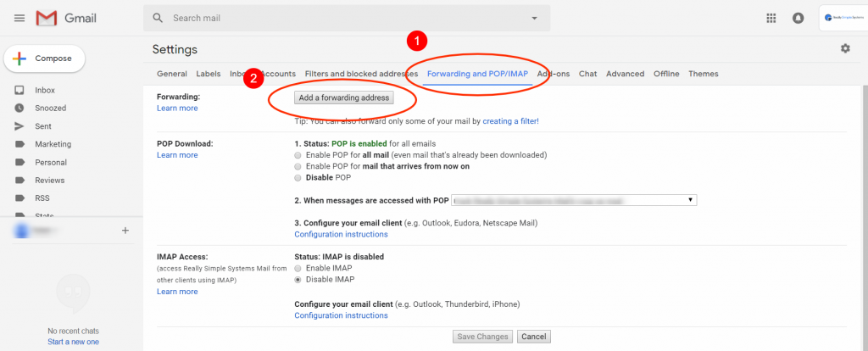
Task: Click into the Search mail field
Action: pyautogui.click(x=347, y=19)
